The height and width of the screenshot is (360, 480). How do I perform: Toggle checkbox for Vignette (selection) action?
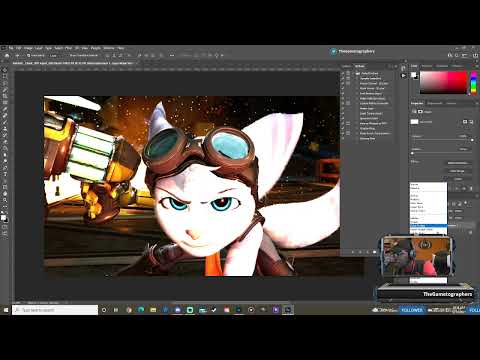pos(343,78)
